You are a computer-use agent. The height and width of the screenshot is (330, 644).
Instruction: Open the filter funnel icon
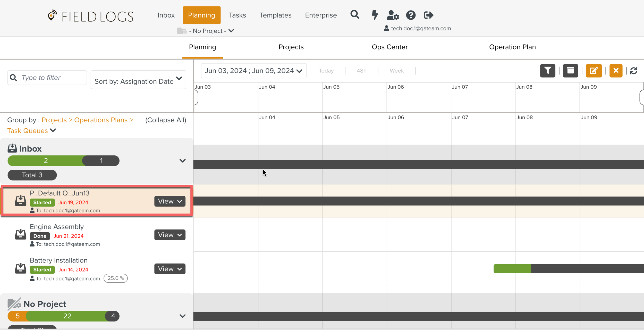coord(548,71)
